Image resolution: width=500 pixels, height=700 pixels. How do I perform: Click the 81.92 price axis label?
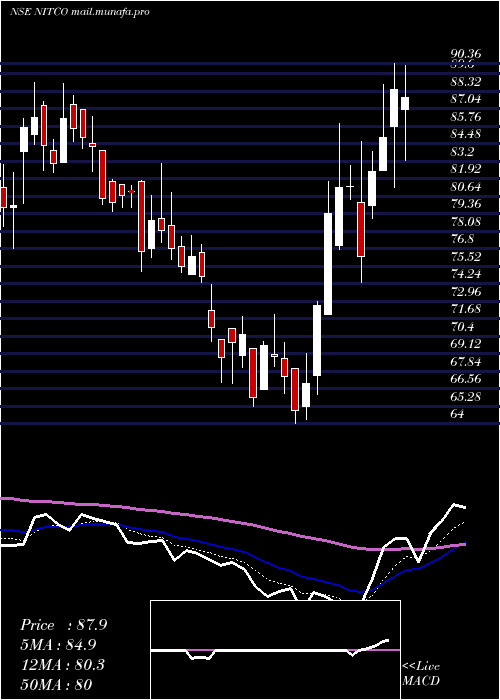(466, 169)
